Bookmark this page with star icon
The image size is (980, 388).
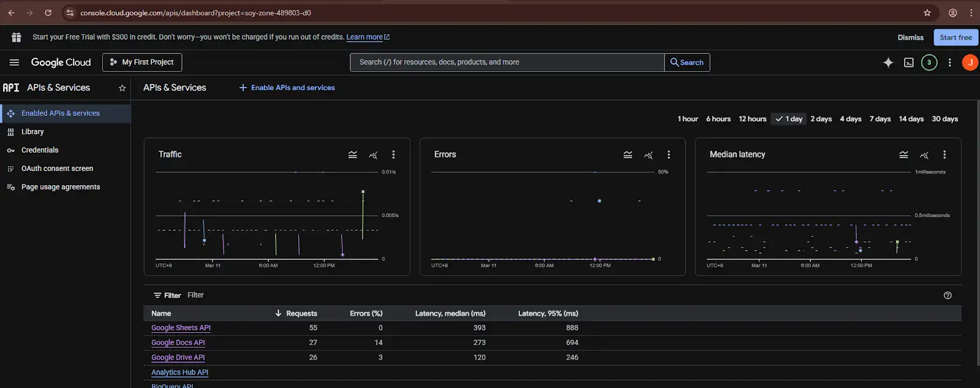pyautogui.click(x=927, y=13)
